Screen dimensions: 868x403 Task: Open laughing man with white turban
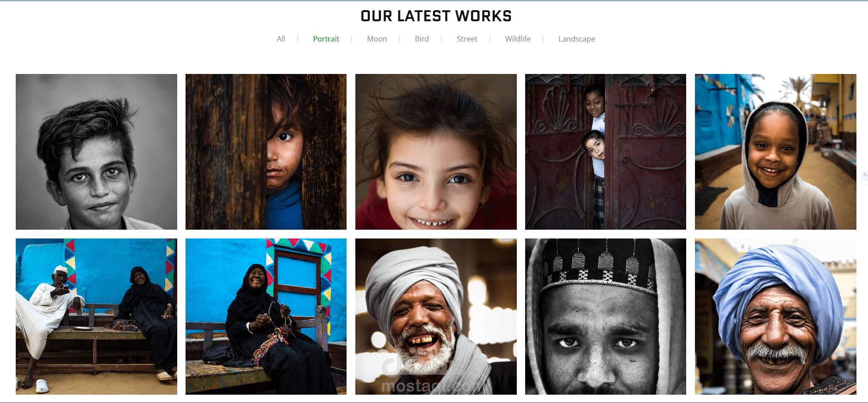click(436, 317)
